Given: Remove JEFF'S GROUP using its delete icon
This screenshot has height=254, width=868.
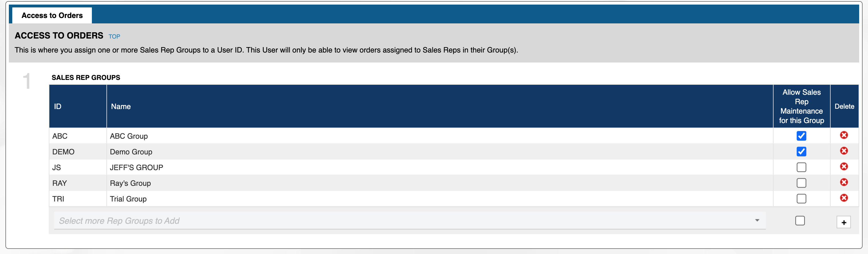Looking at the screenshot, I should point(844,166).
